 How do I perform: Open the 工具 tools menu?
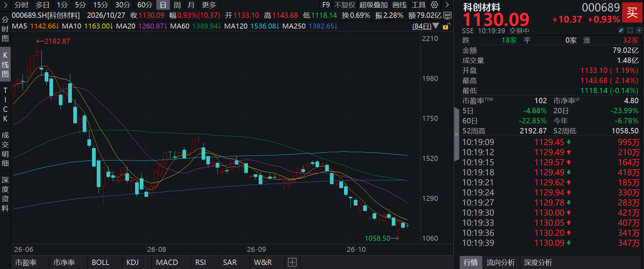(x=419, y=5)
